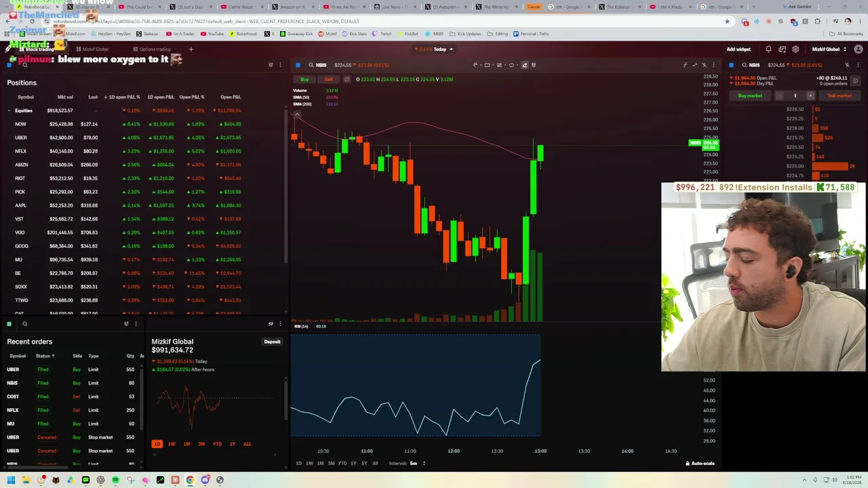Viewport: 868px width, 488px height.
Task: Select the highlighted pencil drawing tool
Action: pos(525,65)
